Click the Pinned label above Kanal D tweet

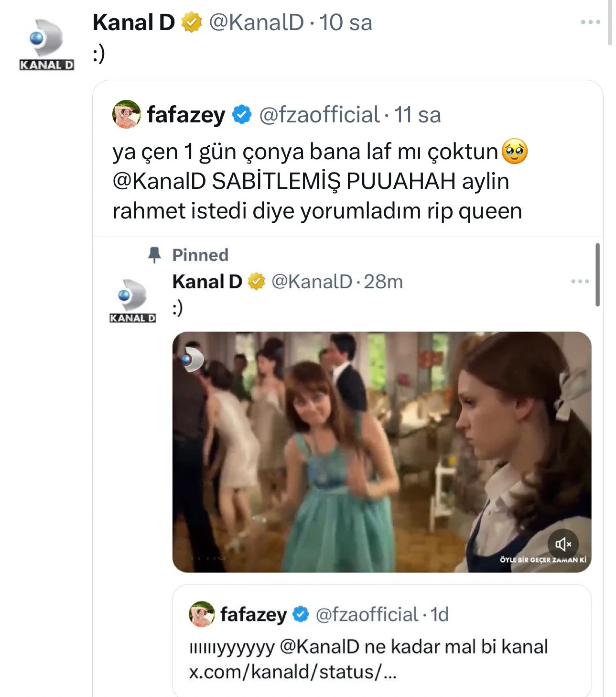pos(200,255)
